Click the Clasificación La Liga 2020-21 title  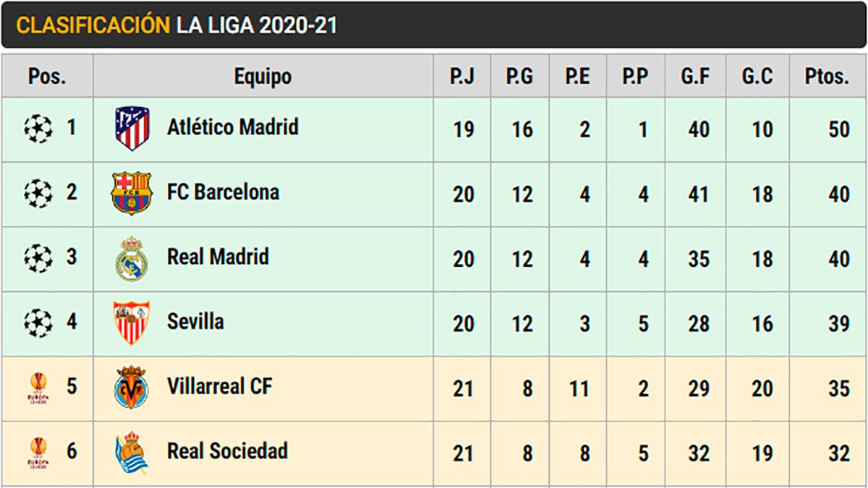[x=176, y=25]
